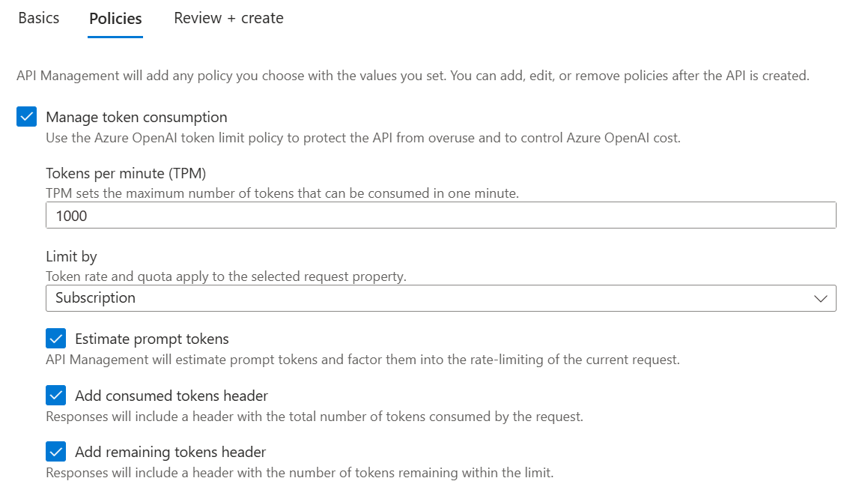The image size is (868, 493).
Task: Click the Token rate and quota description
Action: pos(226,276)
